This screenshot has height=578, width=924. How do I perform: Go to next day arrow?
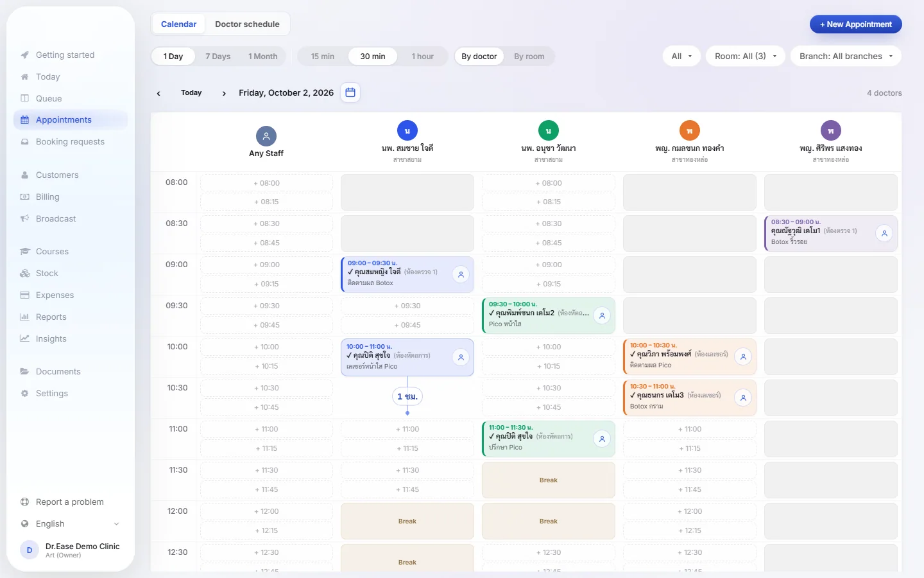[224, 93]
